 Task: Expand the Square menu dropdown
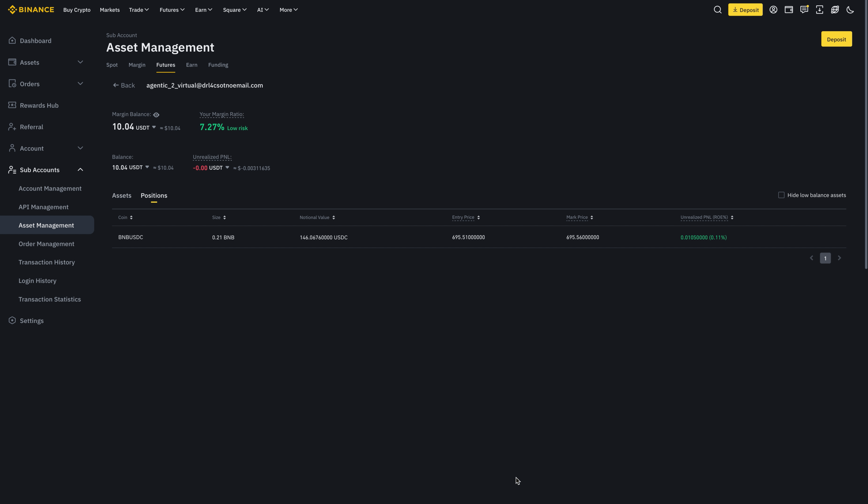235,10
